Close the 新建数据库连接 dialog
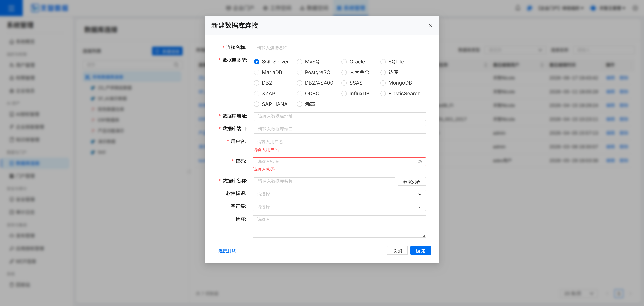The height and width of the screenshot is (306, 644). click(431, 26)
